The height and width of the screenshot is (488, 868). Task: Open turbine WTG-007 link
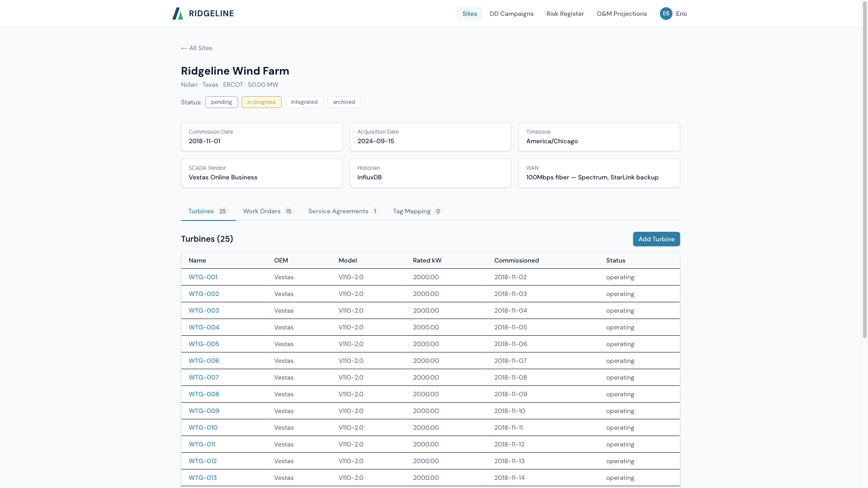[203, 377]
